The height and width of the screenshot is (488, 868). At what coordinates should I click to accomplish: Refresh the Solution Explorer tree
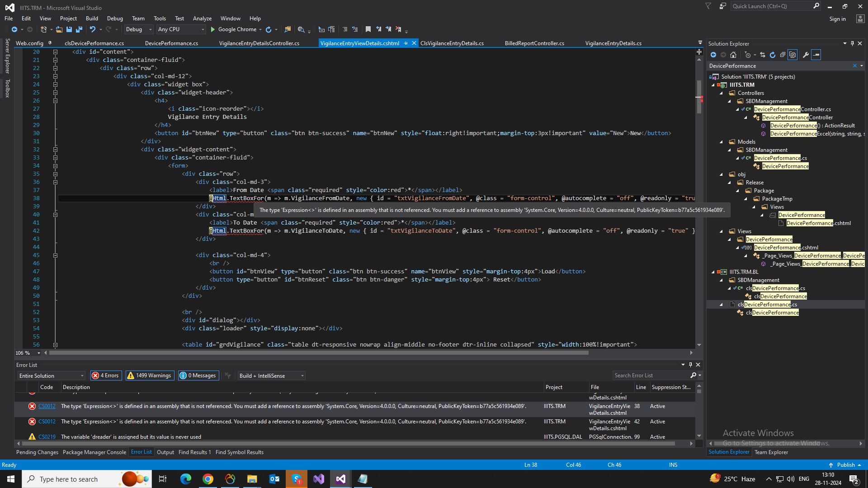773,55
